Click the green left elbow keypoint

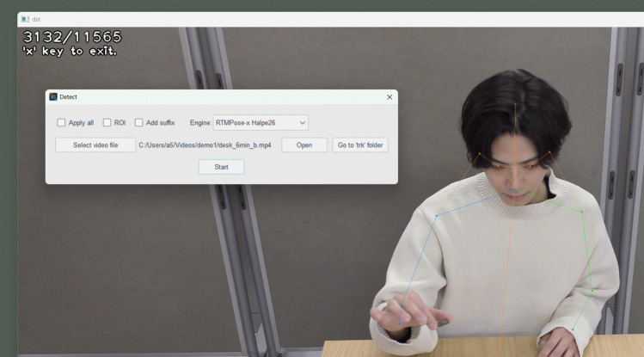[592, 291]
